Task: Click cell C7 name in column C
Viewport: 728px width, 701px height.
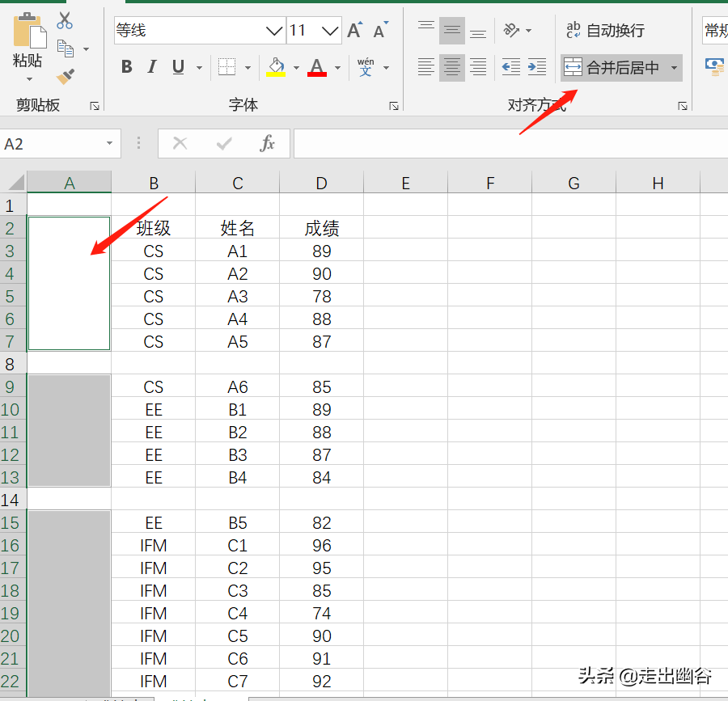Action: coord(238,681)
